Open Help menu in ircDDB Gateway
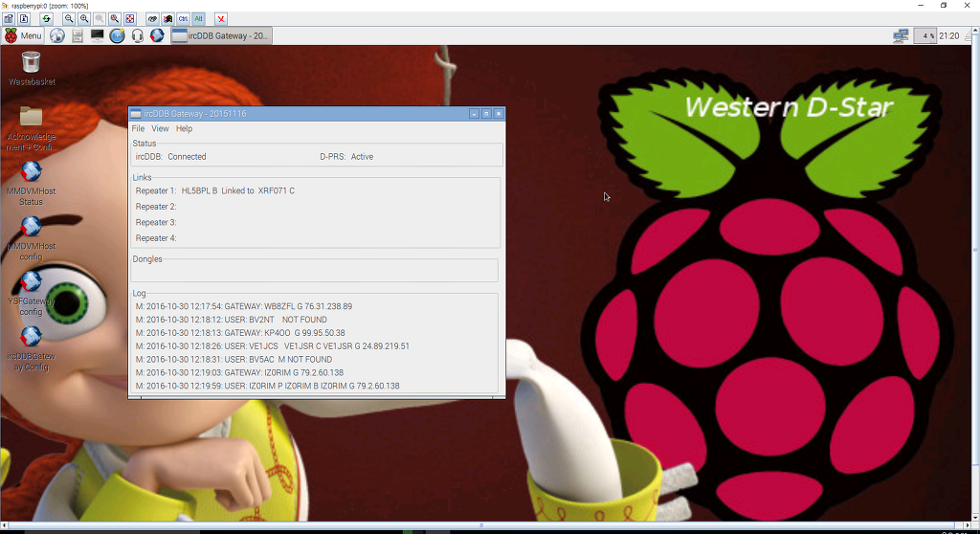The width and height of the screenshot is (980, 534). pos(184,128)
